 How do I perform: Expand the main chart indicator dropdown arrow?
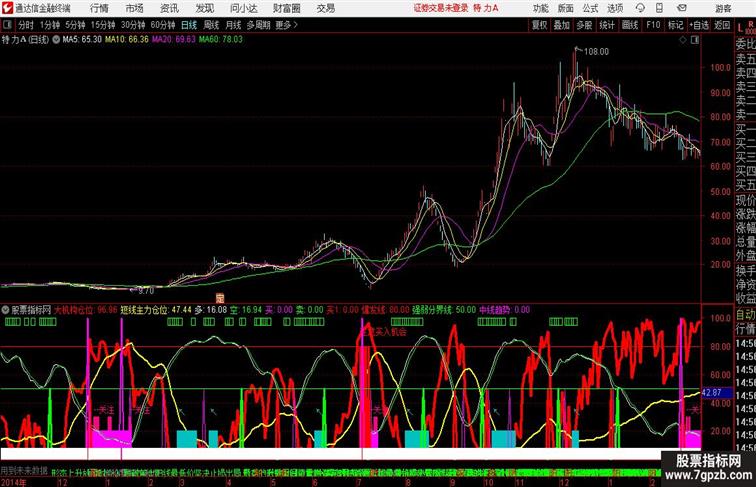[x=56, y=40]
